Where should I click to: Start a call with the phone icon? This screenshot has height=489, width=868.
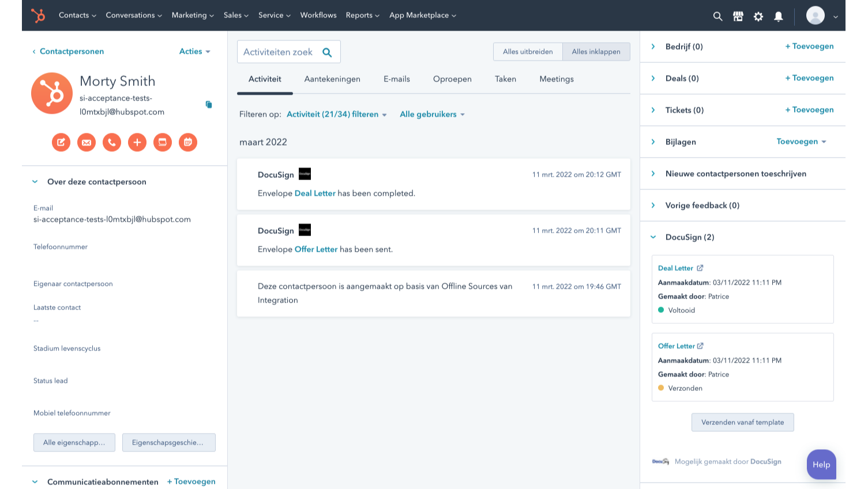point(112,142)
